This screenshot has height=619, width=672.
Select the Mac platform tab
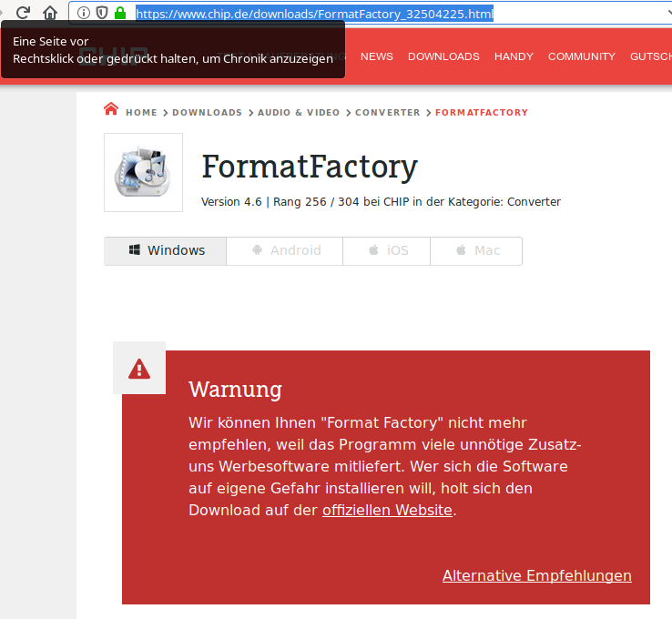pos(476,251)
